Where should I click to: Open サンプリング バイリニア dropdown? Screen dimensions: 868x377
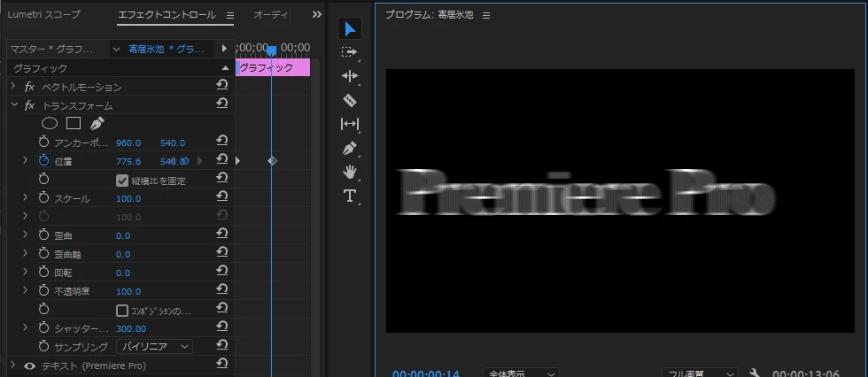coord(154,347)
